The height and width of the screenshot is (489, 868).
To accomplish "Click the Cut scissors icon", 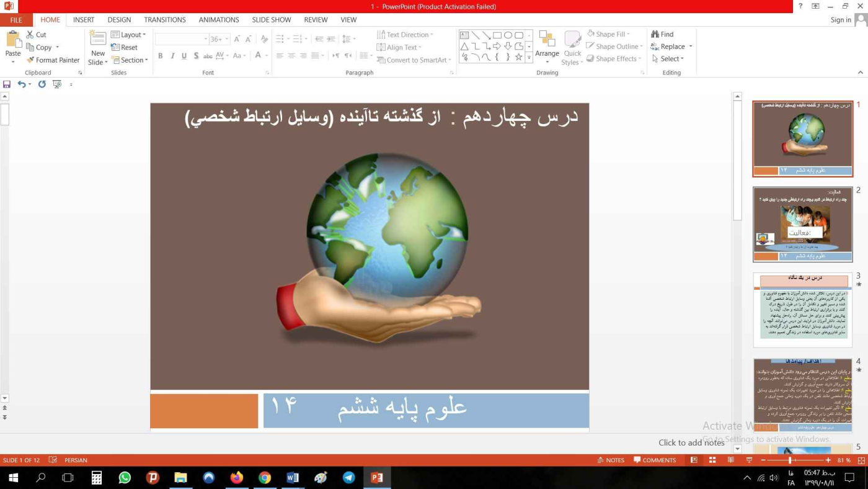I will [30, 35].
